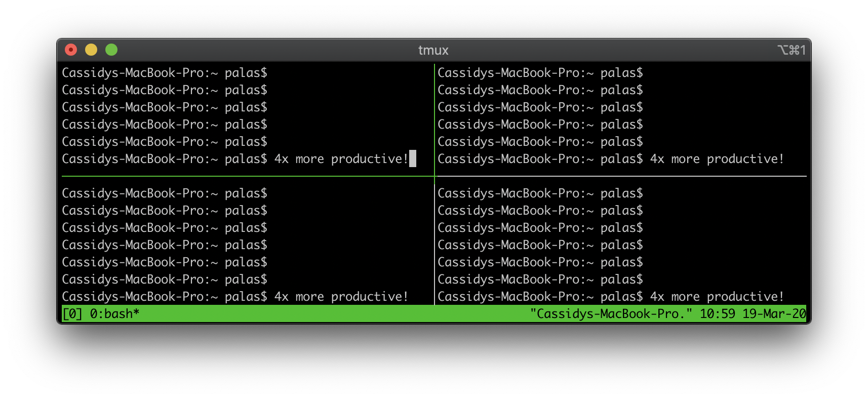
Task: Click first prompt line in top-left pane
Action: (x=165, y=73)
